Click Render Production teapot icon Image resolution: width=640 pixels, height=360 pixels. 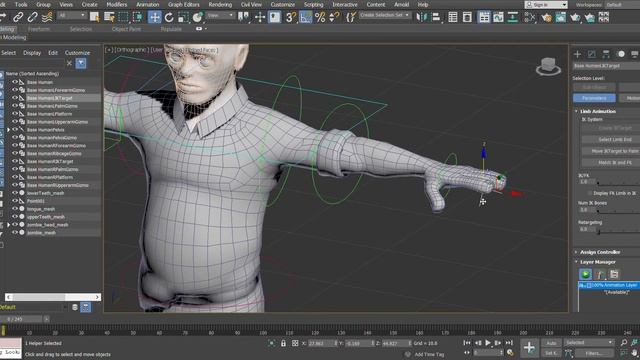(575, 17)
